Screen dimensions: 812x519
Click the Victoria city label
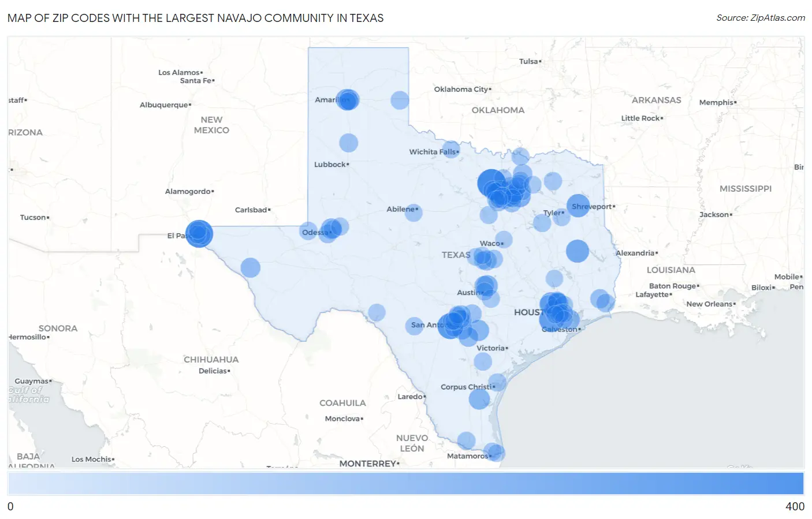point(492,349)
